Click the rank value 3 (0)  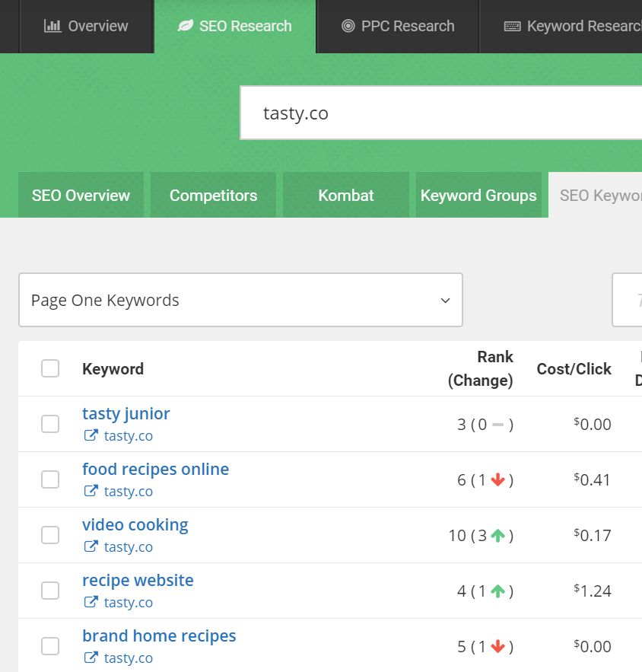[485, 425]
